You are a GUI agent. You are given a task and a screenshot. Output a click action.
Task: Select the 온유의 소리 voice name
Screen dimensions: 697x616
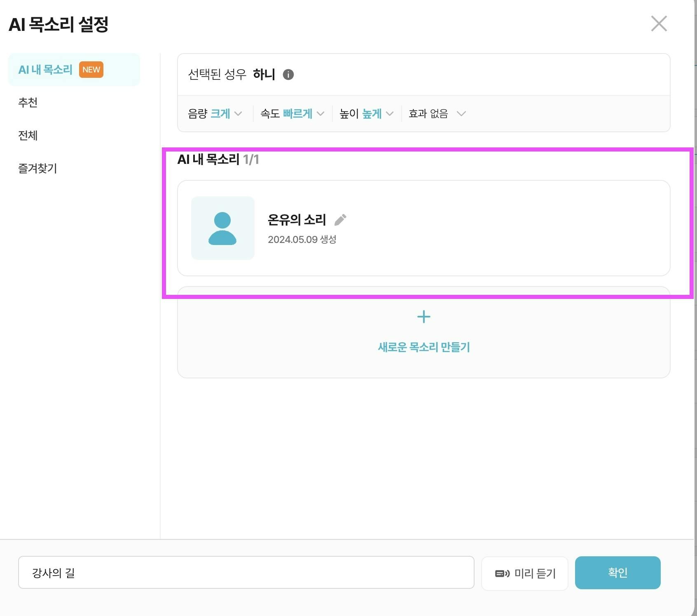pyautogui.click(x=297, y=220)
